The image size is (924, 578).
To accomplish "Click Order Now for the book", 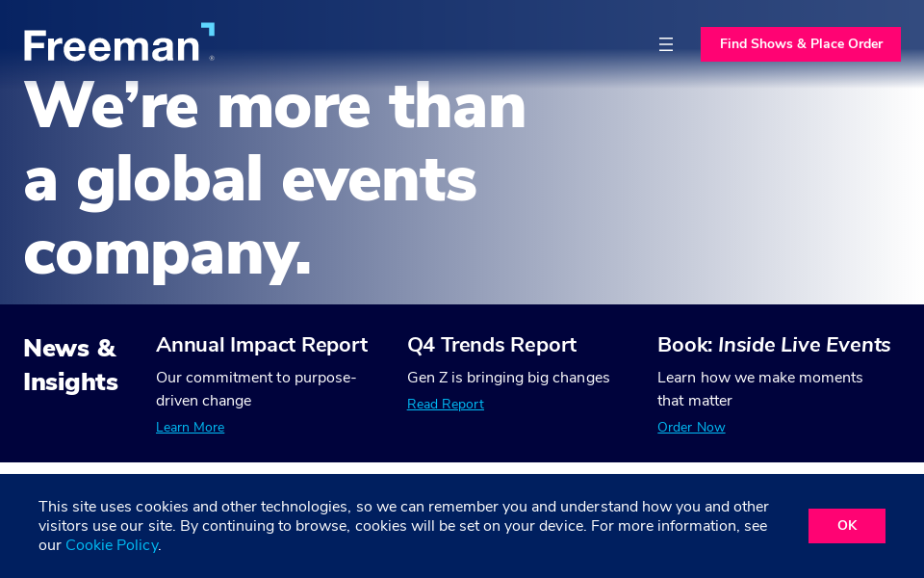I will tap(691, 428).
